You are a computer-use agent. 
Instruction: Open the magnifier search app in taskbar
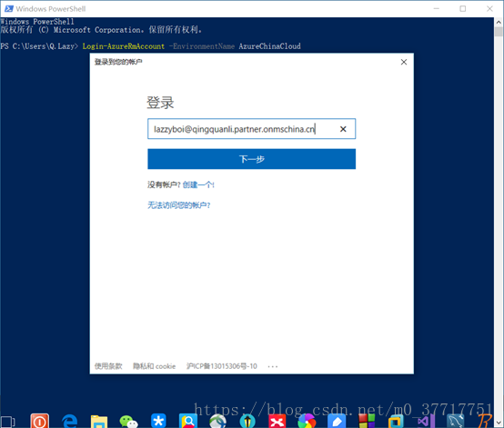pos(188,421)
